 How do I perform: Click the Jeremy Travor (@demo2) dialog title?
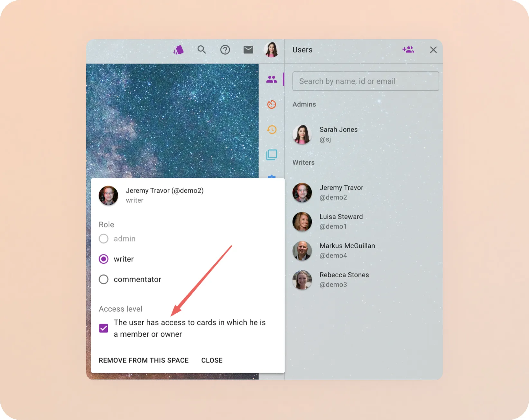coord(165,190)
